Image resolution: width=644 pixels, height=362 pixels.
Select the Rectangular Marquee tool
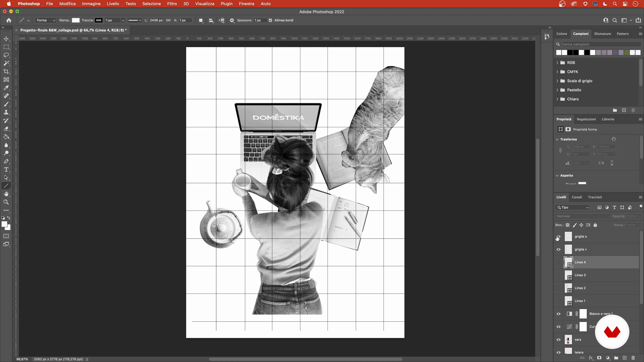click(6, 47)
